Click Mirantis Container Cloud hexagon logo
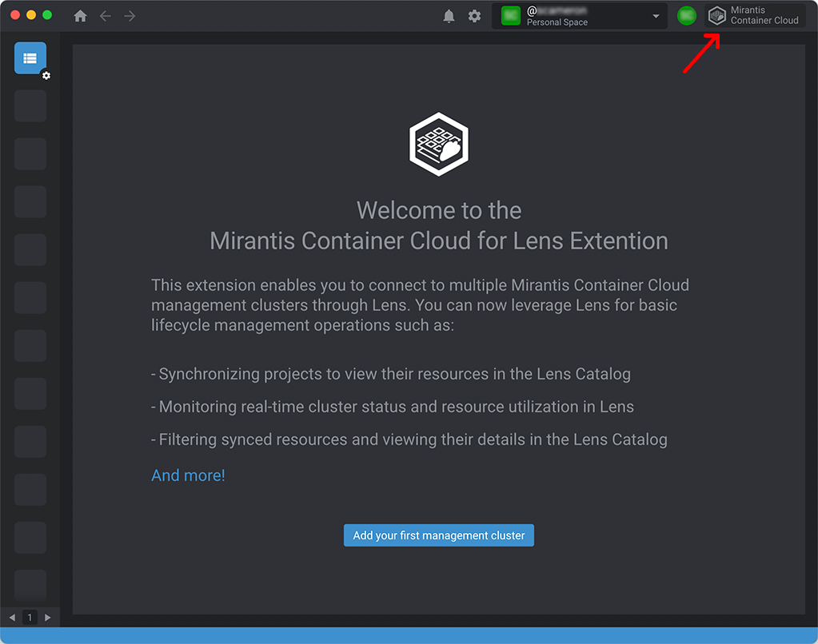 (439, 145)
